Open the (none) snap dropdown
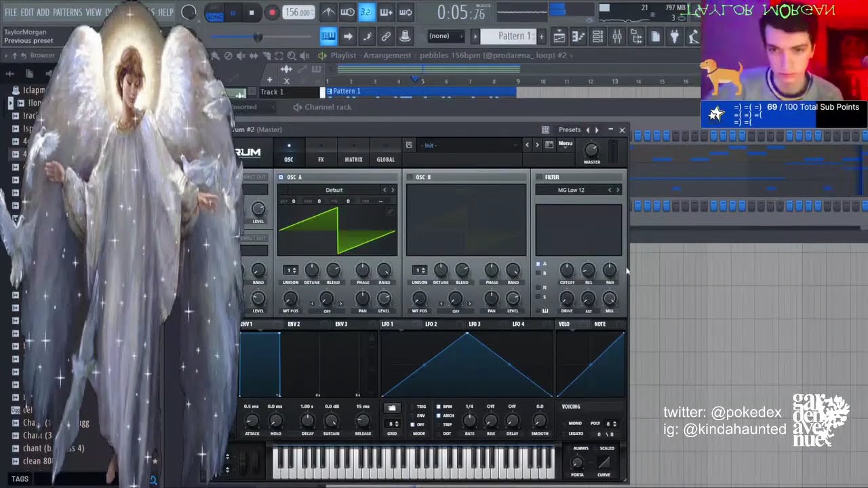868x488 pixels. [446, 36]
